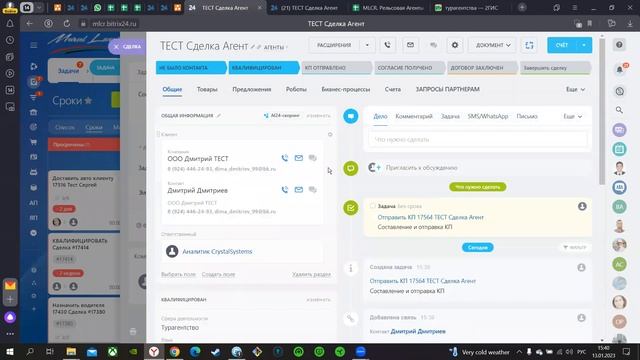
Task: Click the green task check timeline icon
Action: [351, 208]
